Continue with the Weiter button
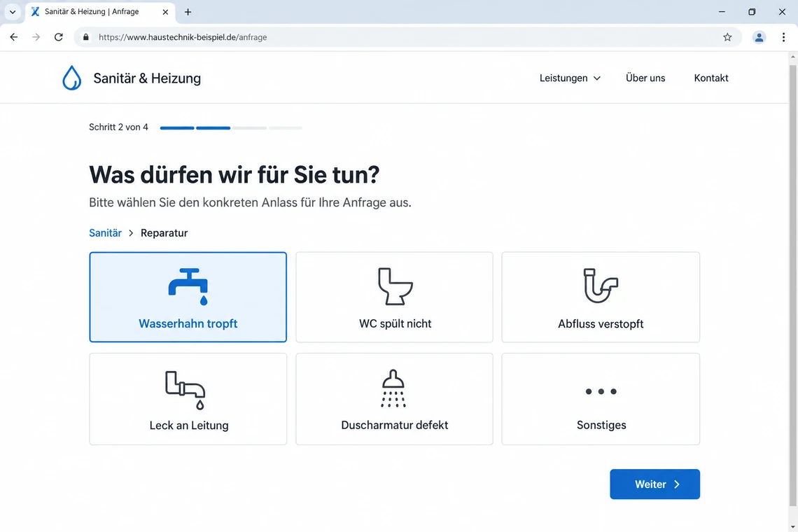 point(654,484)
